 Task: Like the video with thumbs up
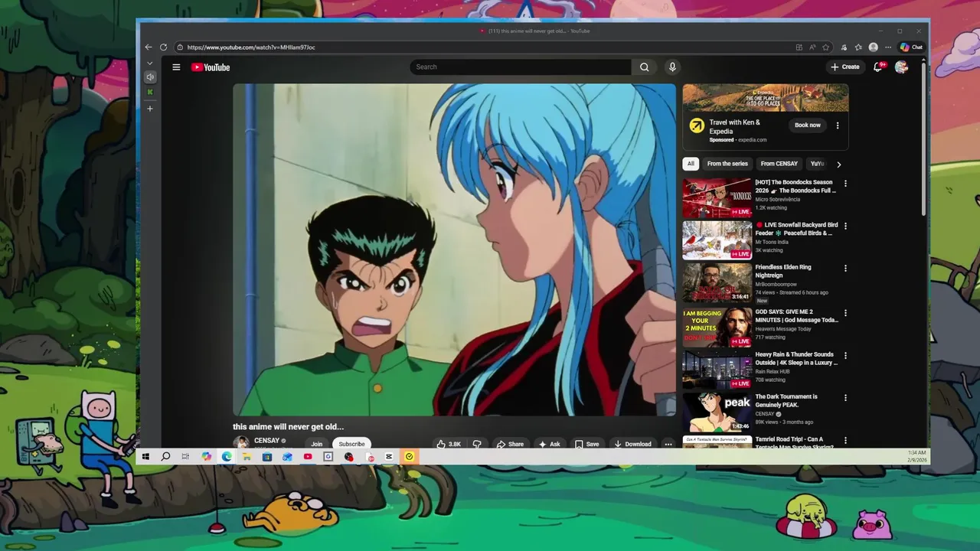tap(449, 444)
